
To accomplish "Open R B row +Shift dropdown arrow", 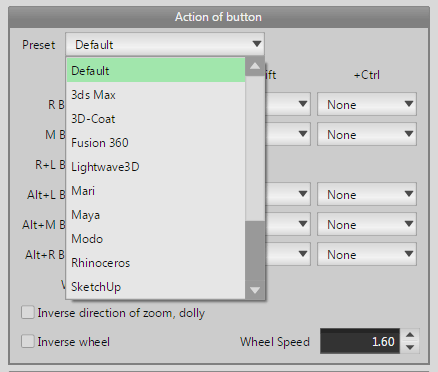I will click(x=303, y=104).
